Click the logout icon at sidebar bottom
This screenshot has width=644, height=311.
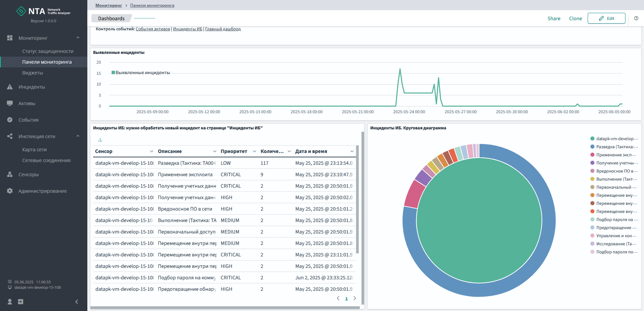21,302
